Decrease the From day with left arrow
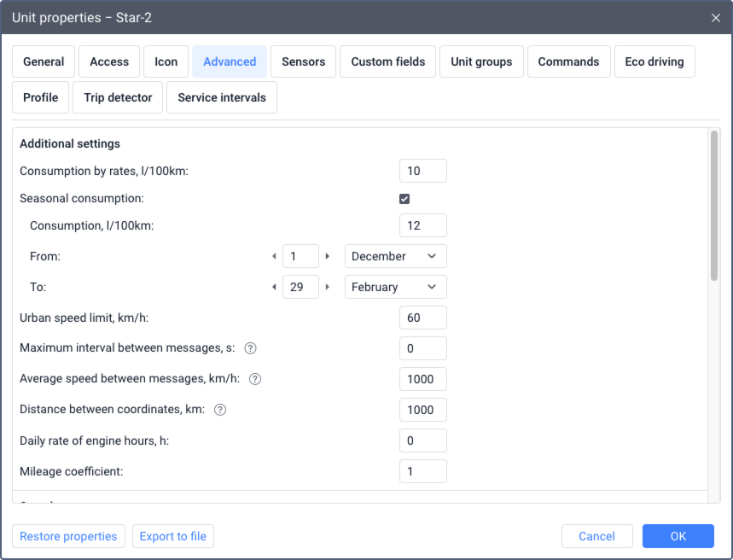The image size is (733, 560). point(274,256)
